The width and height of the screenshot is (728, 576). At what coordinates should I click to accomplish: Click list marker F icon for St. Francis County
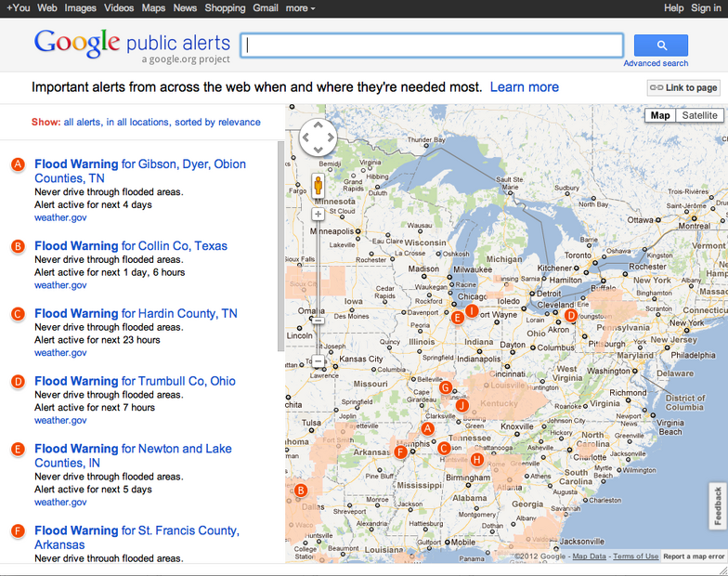(18, 531)
